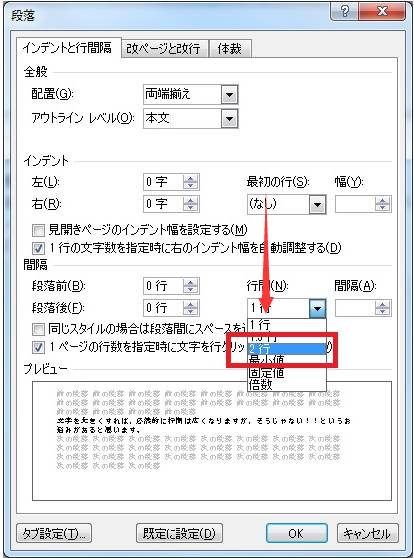Click the 既定に設定 button
The width and height of the screenshot is (414, 558).
point(179,533)
